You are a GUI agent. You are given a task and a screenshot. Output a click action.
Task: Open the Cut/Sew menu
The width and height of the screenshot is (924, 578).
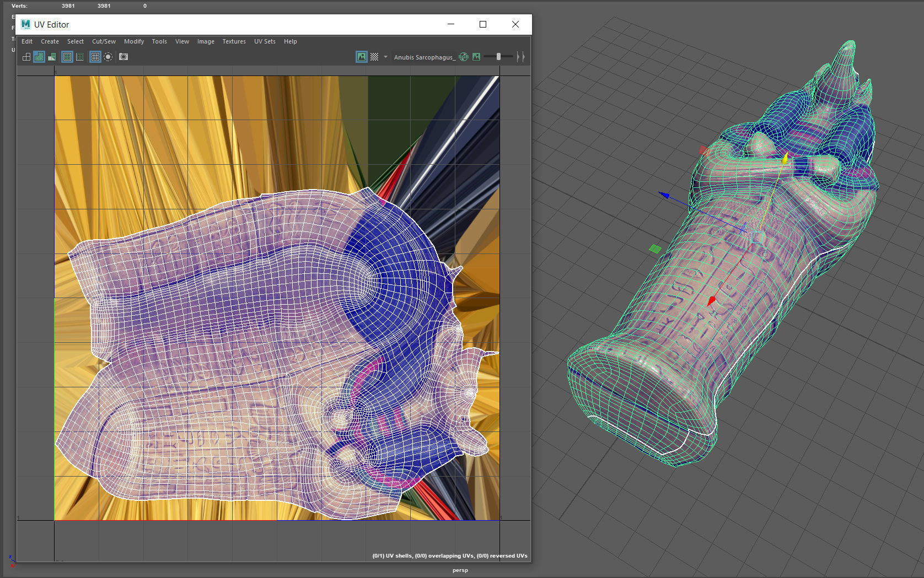(104, 41)
